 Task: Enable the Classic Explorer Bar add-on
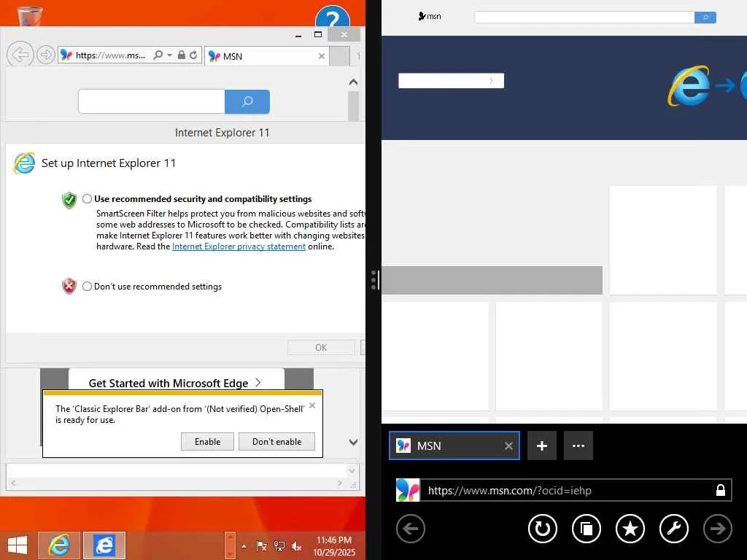click(x=207, y=441)
